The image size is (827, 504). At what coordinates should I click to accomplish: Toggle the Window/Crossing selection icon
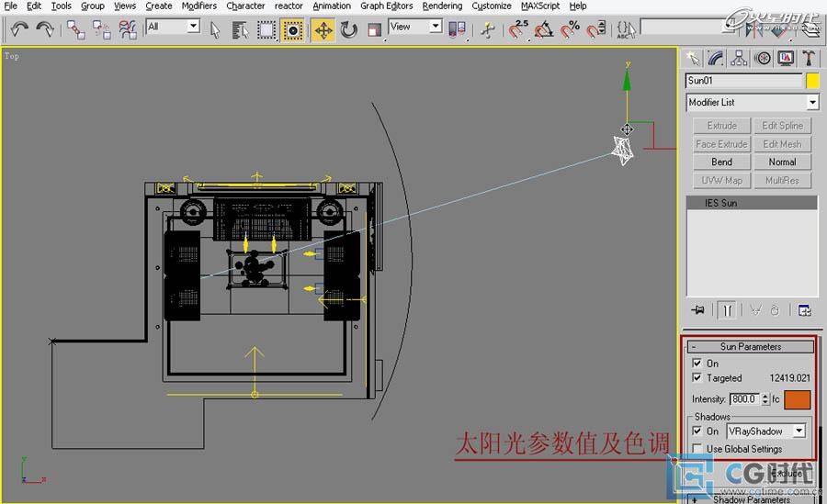[291, 30]
